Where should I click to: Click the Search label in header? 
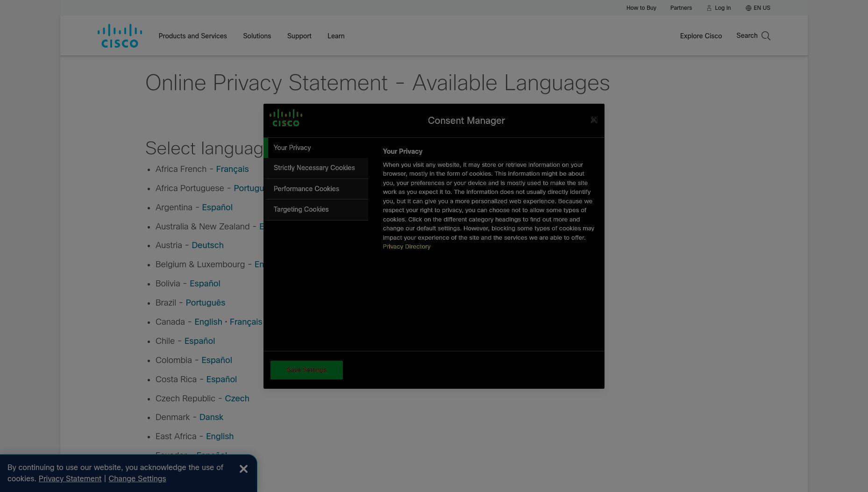point(747,36)
